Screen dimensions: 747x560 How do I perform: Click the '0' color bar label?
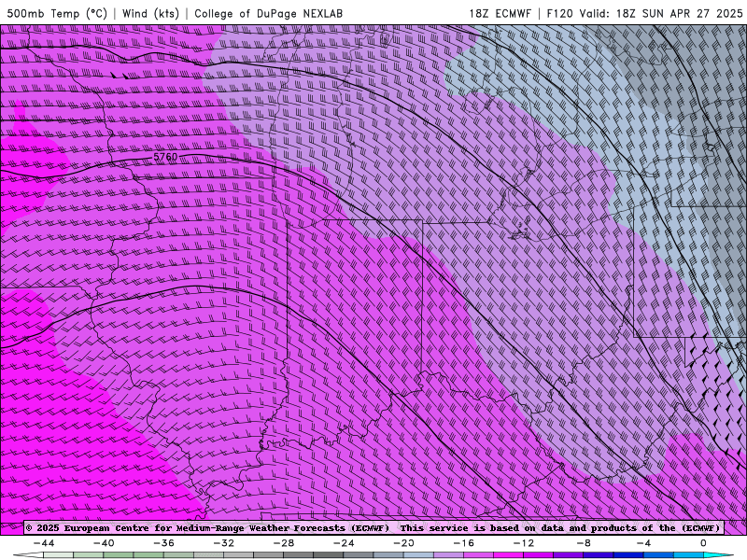[704, 543]
